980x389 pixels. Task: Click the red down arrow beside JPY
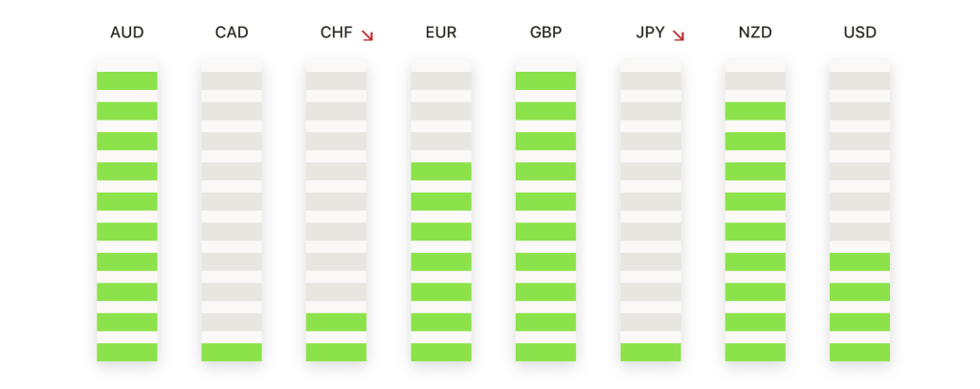point(679,35)
